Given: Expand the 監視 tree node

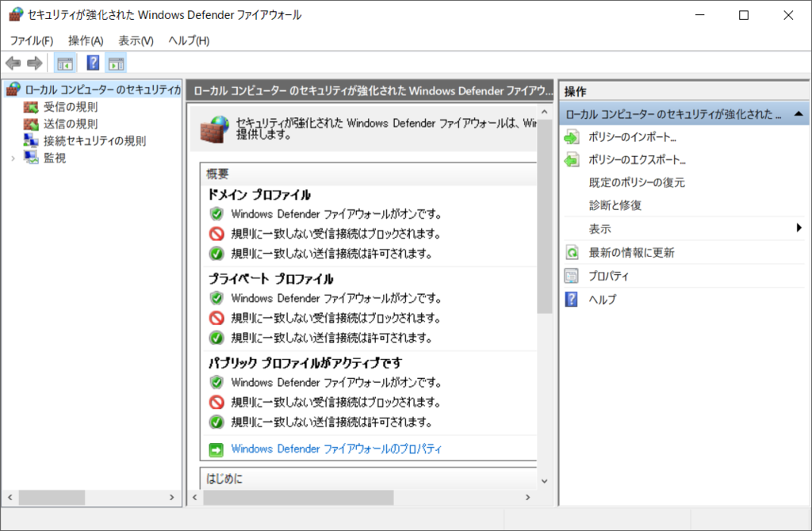Looking at the screenshot, I should (13, 159).
